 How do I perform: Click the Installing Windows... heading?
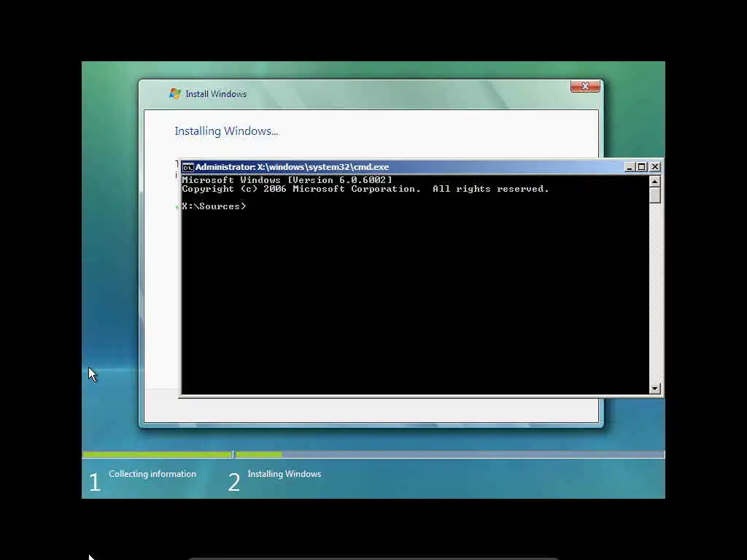click(226, 131)
